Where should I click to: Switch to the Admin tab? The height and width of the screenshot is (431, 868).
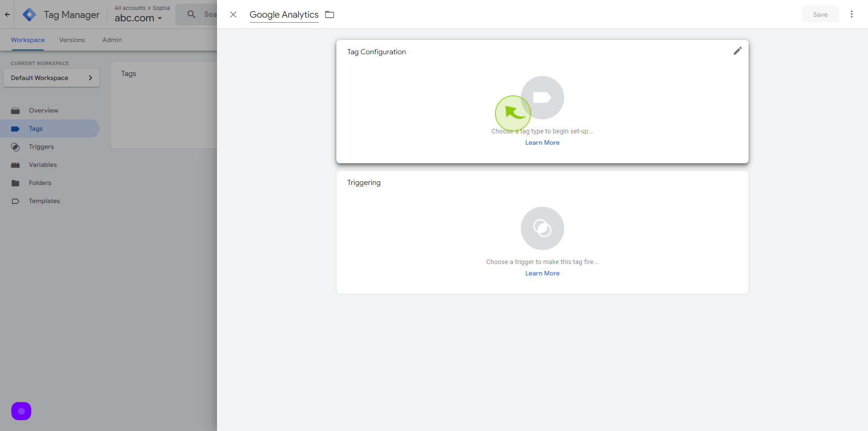coord(112,40)
